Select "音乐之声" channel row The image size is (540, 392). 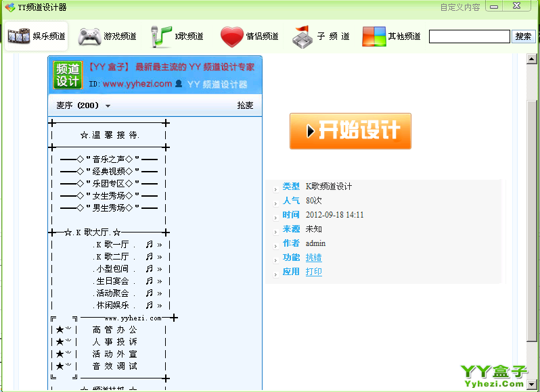109,160
